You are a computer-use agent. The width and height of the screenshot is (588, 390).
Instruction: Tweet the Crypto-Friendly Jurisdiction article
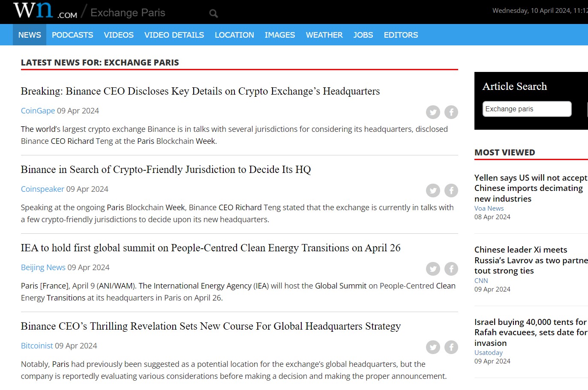[x=433, y=191]
